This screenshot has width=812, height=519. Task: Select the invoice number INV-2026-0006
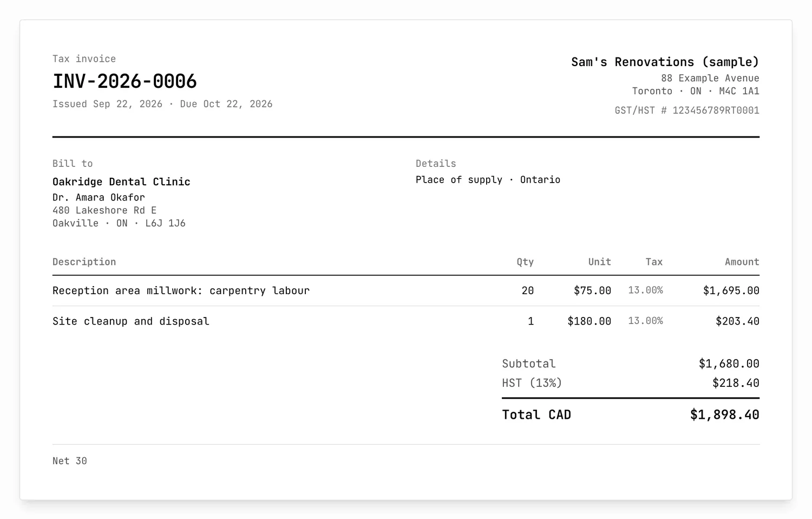click(125, 81)
